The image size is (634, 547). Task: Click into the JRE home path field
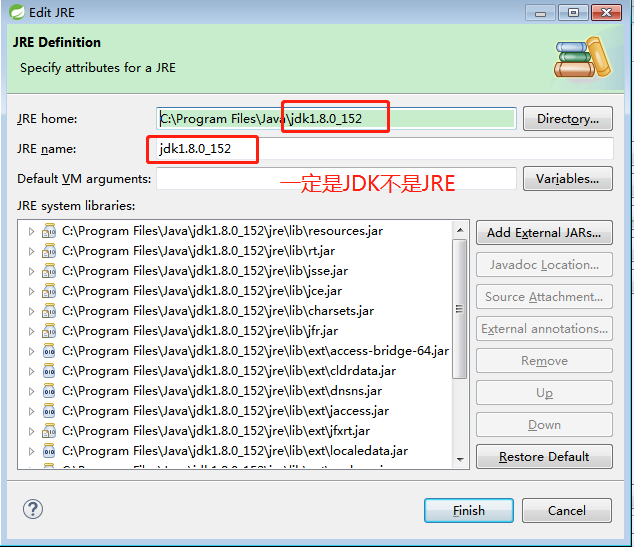coord(336,119)
